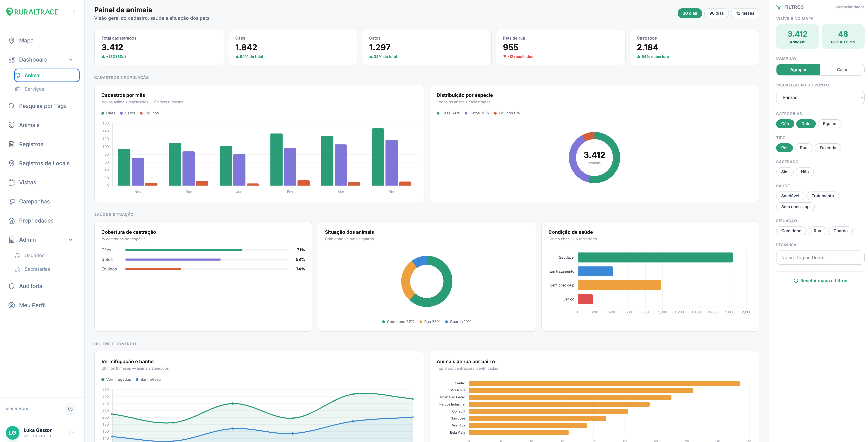Collapse the Dashboard menu chevron
Viewport: 868px width, 442px height.
coord(71,60)
